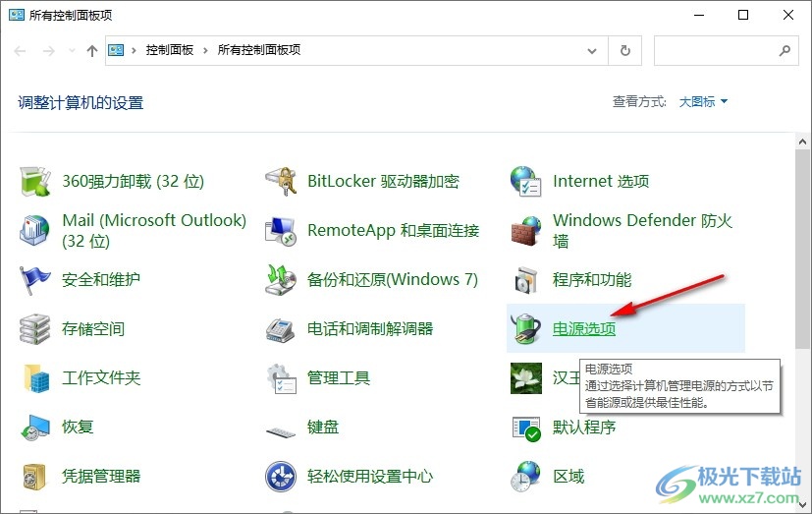Open the 默认程序 link
Screen dimensions: 812x514
[x=584, y=427]
